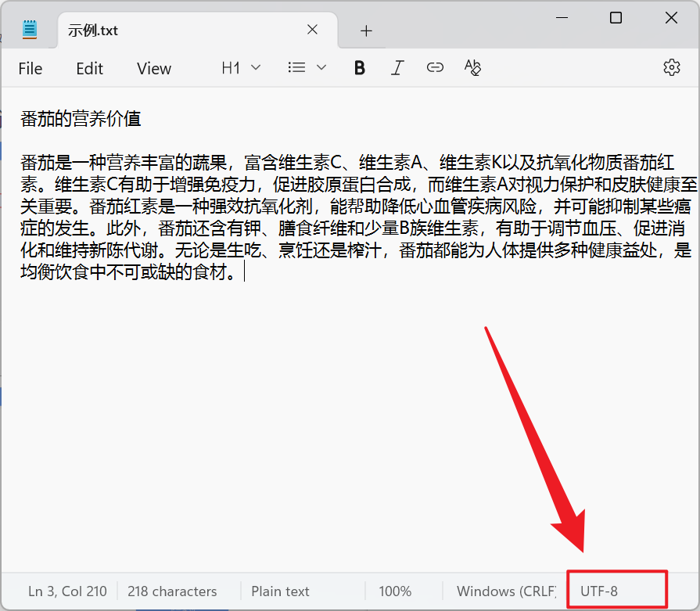Open a new tab with the plus button
This screenshot has height=611, width=700.
pyautogui.click(x=366, y=30)
